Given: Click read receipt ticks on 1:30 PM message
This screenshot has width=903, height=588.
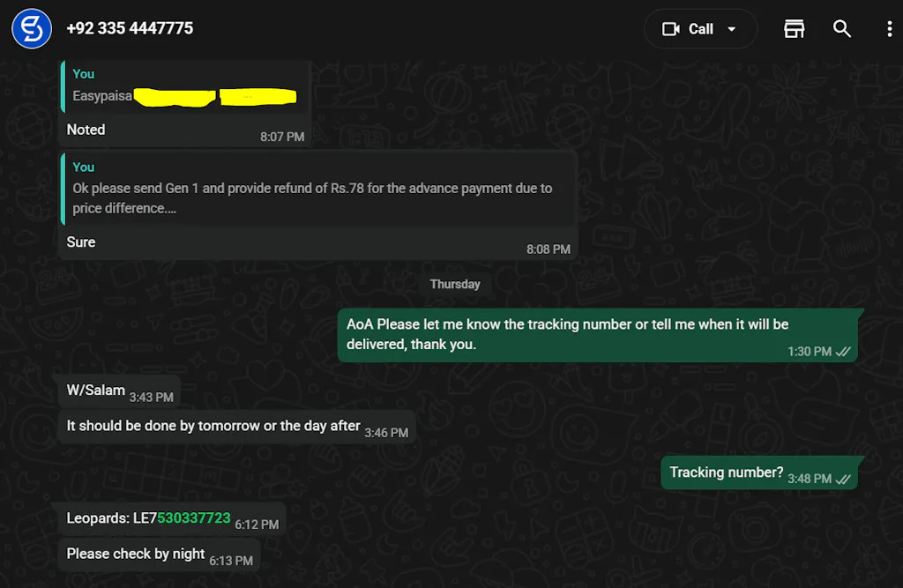Looking at the screenshot, I should pos(843,352).
